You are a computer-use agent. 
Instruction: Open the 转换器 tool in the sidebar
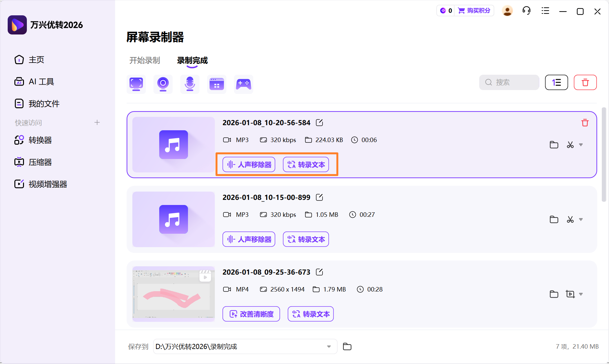click(40, 140)
